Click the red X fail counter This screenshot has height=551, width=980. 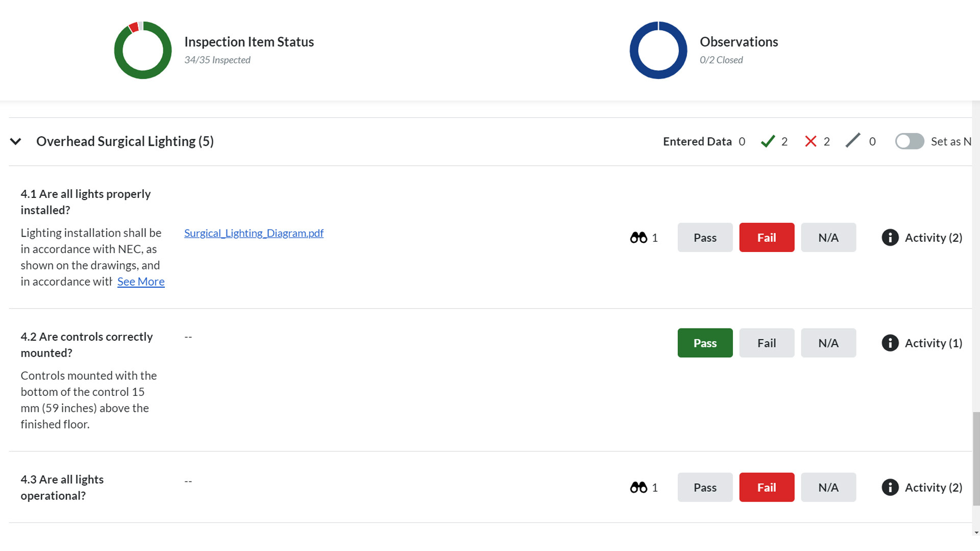811,141
